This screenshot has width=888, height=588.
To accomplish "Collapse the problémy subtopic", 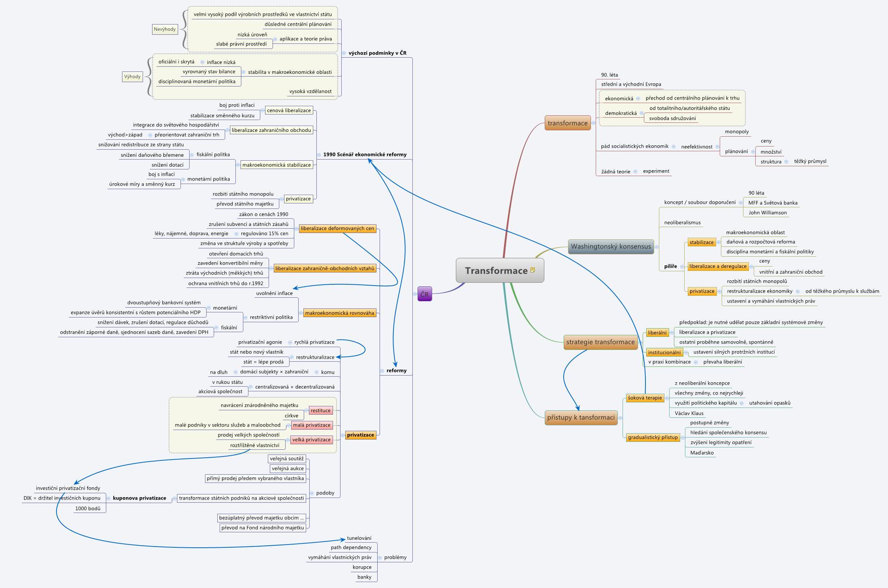I will 380,558.
